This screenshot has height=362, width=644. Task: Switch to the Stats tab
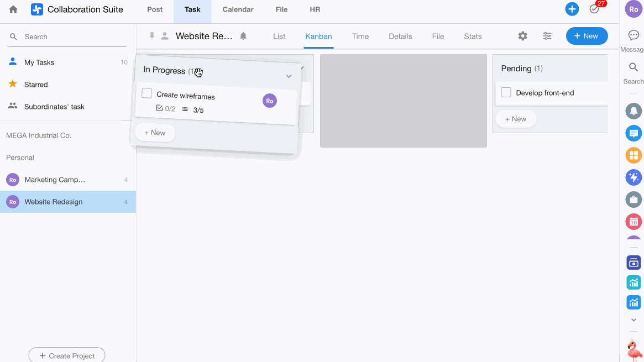(x=473, y=36)
